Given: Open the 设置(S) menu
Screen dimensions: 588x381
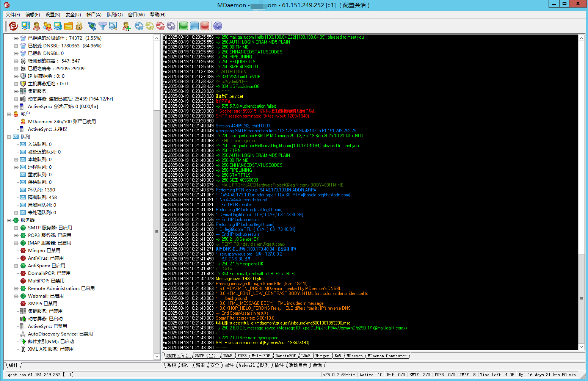Looking at the screenshot, I should coord(53,14).
